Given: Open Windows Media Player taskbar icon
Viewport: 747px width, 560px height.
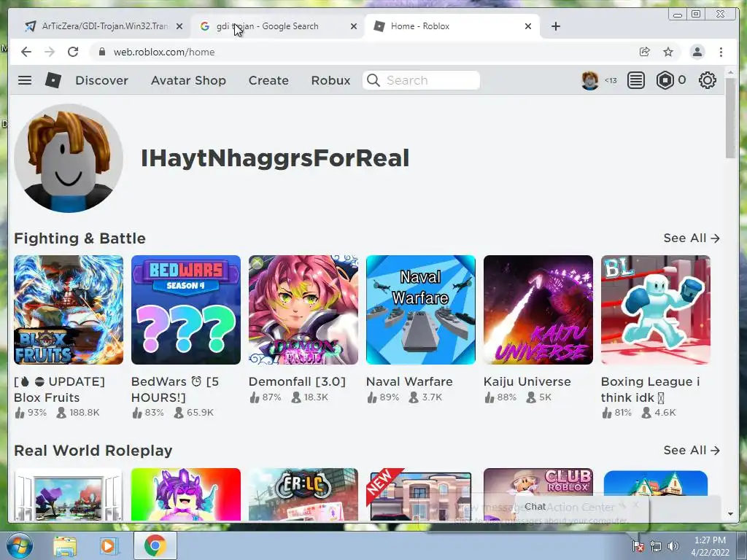Looking at the screenshot, I should [x=109, y=545].
